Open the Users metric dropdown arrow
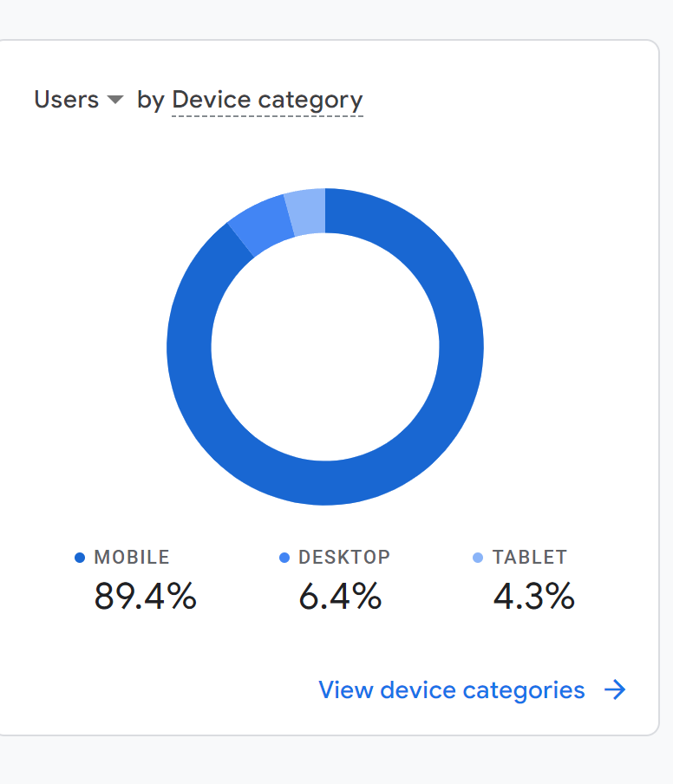 115,100
